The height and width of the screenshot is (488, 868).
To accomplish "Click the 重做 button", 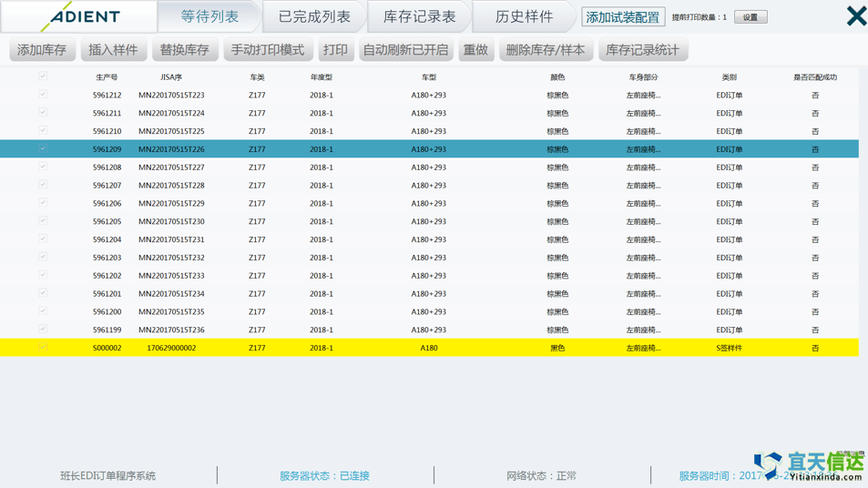I will [x=475, y=50].
